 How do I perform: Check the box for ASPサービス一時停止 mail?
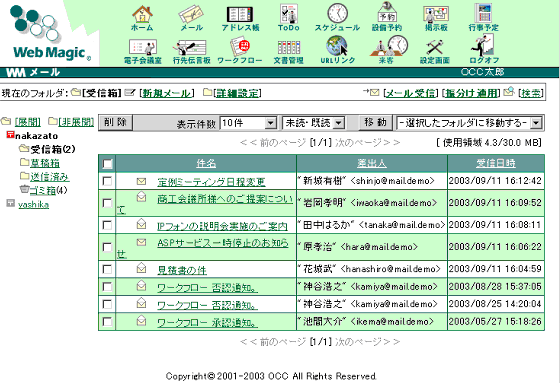pyautogui.click(x=107, y=247)
